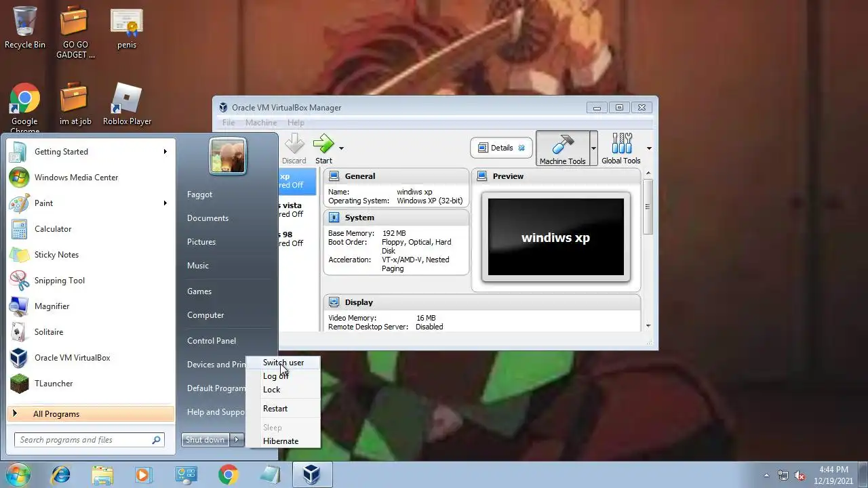The height and width of the screenshot is (488, 868).
Task: Open Internet Explorer from the taskbar
Action: [60, 474]
